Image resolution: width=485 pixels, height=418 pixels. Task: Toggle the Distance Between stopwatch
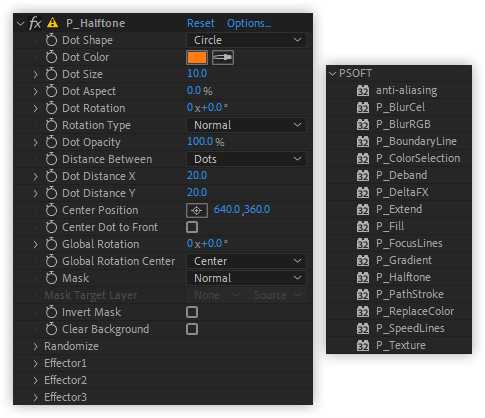(51, 159)
